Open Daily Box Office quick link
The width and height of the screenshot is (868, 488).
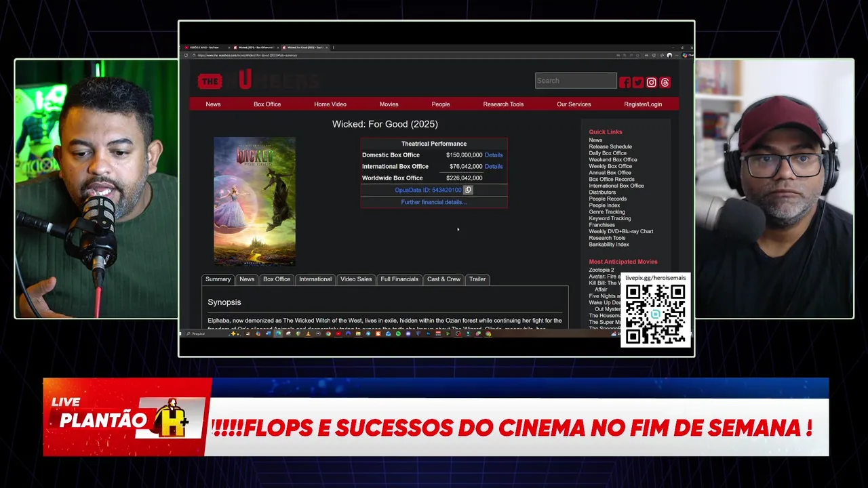click(x=608, y=153)
